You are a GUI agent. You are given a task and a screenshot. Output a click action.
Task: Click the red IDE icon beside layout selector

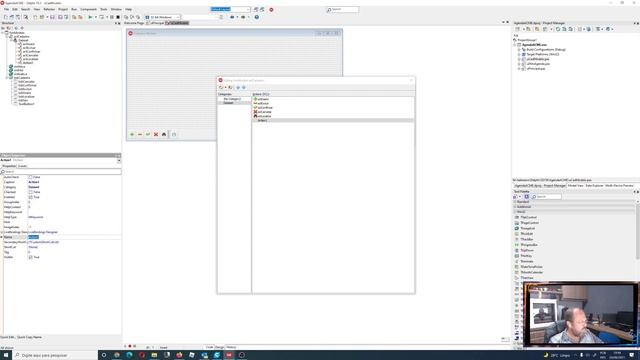click(271, 9)
